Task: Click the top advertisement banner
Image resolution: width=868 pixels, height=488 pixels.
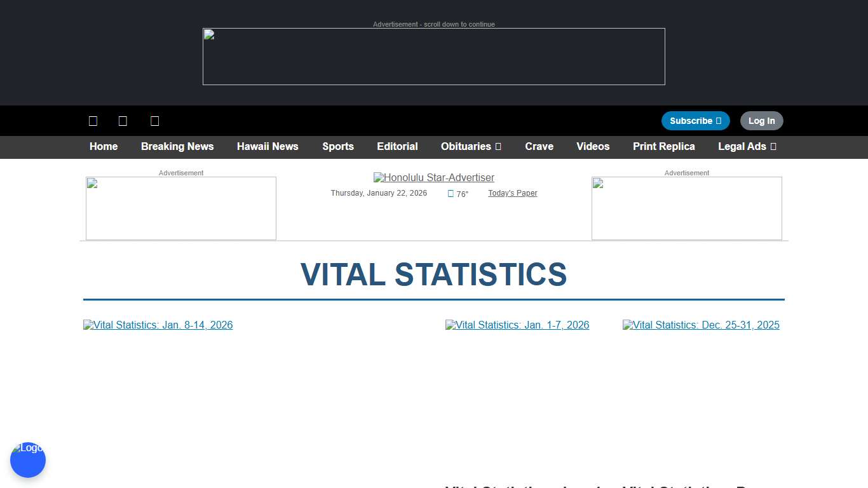Action: click(434, 56)
